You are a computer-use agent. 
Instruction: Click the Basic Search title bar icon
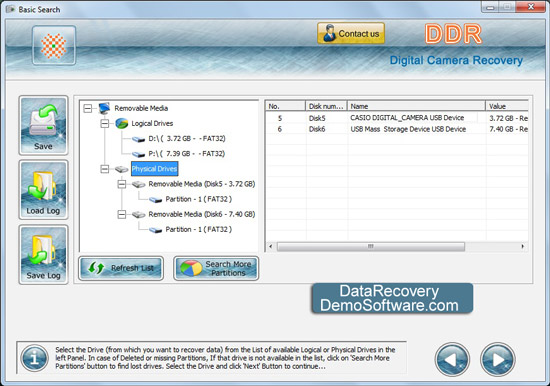[x=10, y=9]
